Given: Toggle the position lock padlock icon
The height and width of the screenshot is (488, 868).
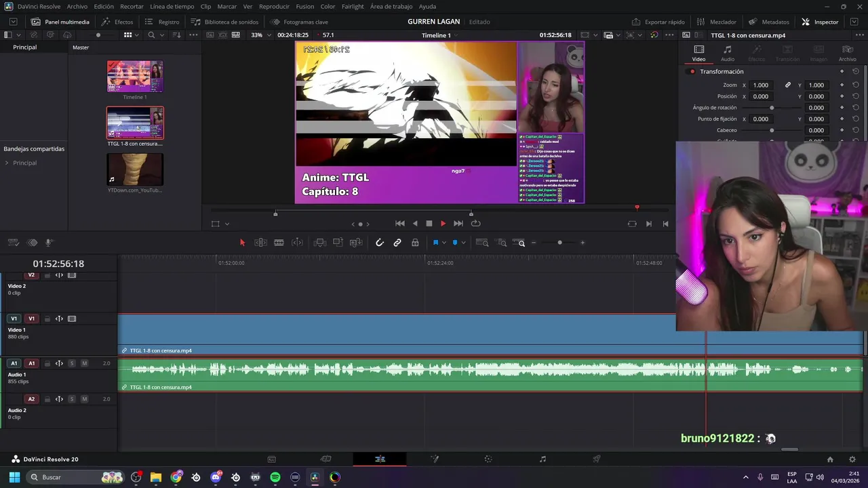Looking at the screenshot, I should point(415,243).
